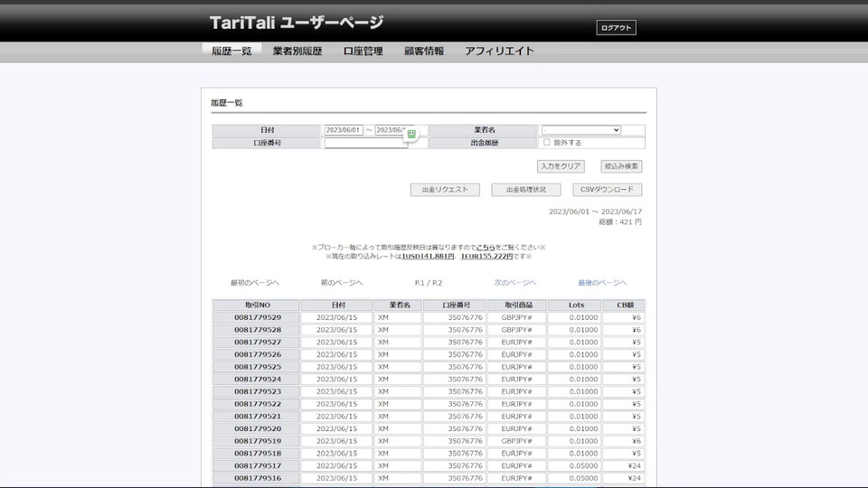Click the P.1 / P.2 page indicator

(429, 283)
